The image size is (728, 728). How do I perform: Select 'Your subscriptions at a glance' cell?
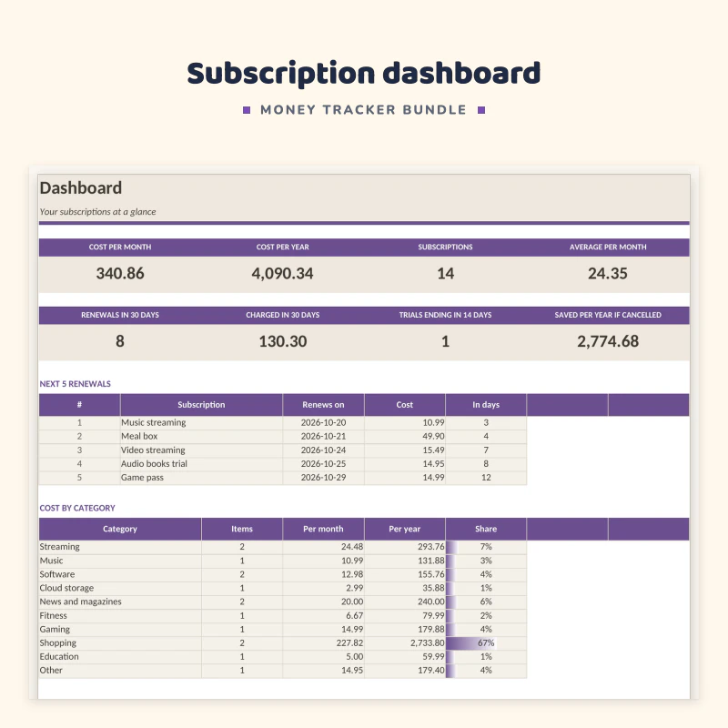[x=97, y=212]
